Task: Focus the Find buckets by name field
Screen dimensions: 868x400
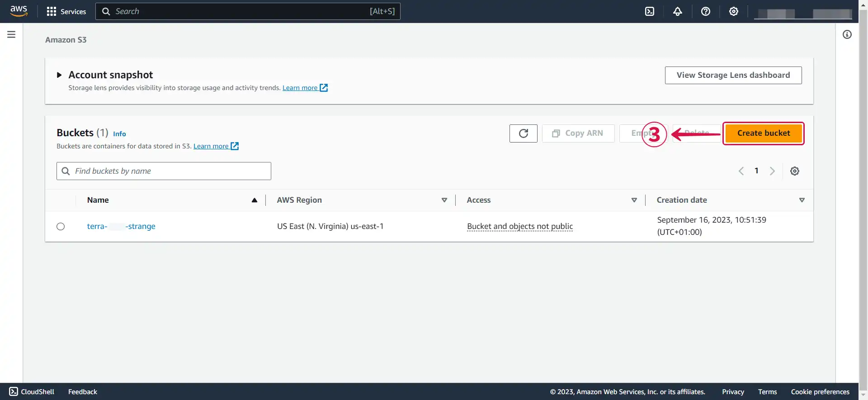Action: tap(164, 171)
